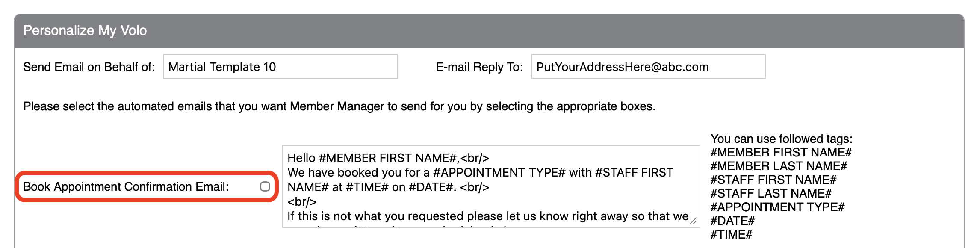Click the 'E-mail Reply To:' label
The width and height of the screenshot is (980, 248).
pyautogui.click(x=479, y=67)
